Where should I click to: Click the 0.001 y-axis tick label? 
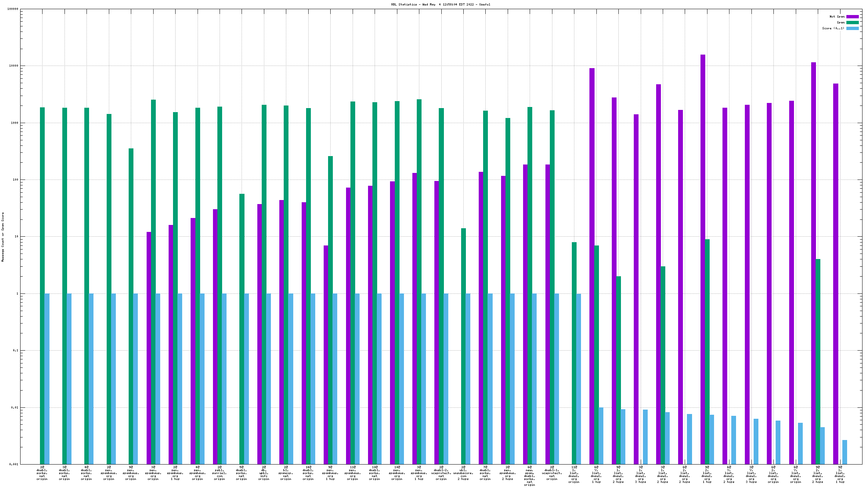click(14, 464)
